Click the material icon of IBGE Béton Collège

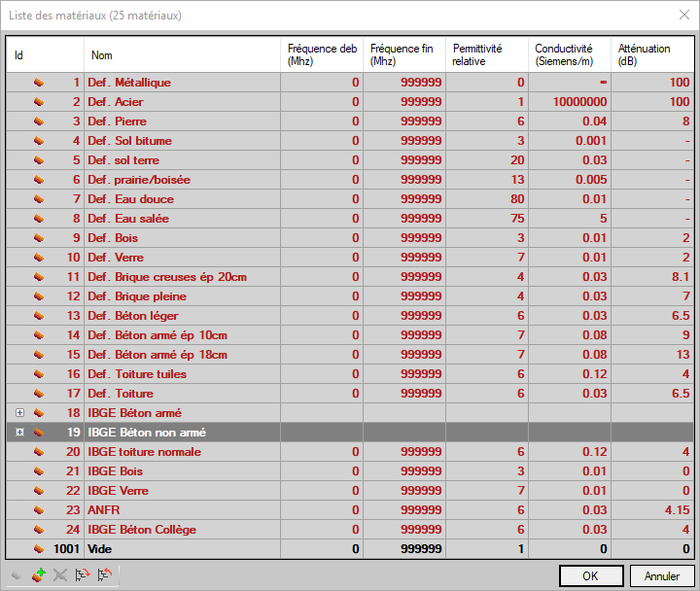pos(39,530)
